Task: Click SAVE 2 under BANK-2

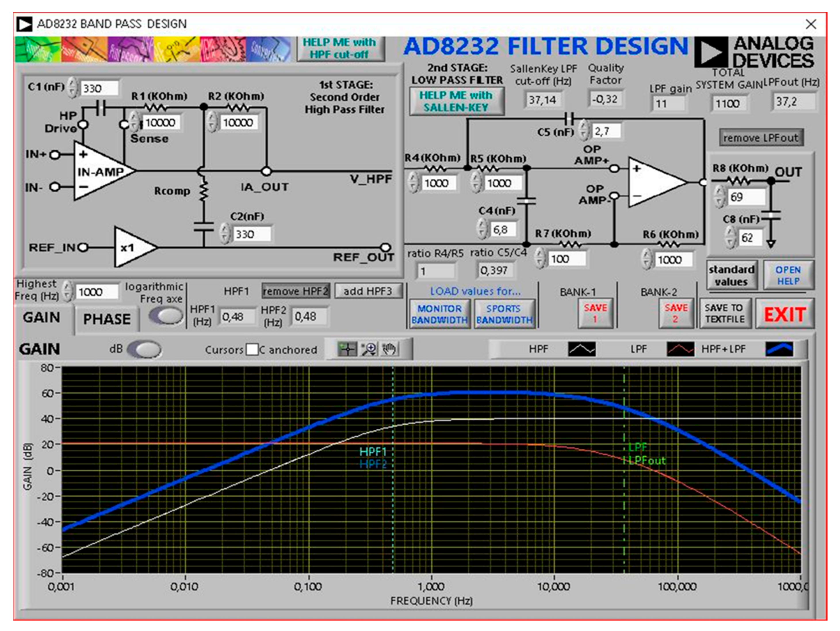Action: [676, 313]
